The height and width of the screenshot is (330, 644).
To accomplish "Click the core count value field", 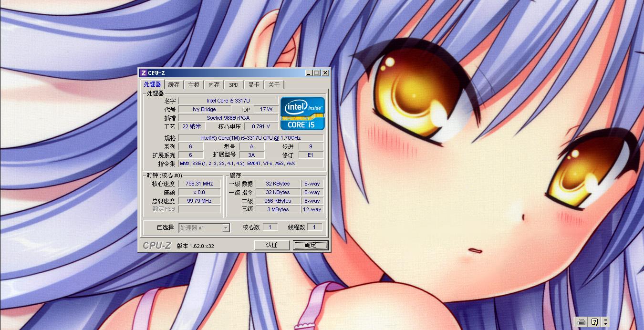I will click(270, 227).
